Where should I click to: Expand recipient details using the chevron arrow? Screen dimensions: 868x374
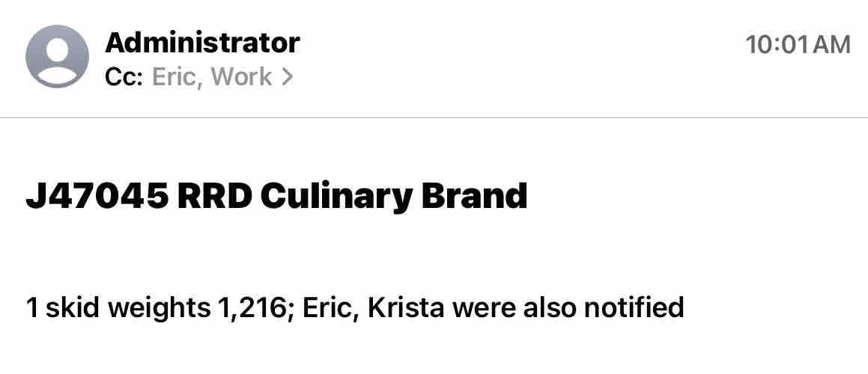click(x=287, y=77)
